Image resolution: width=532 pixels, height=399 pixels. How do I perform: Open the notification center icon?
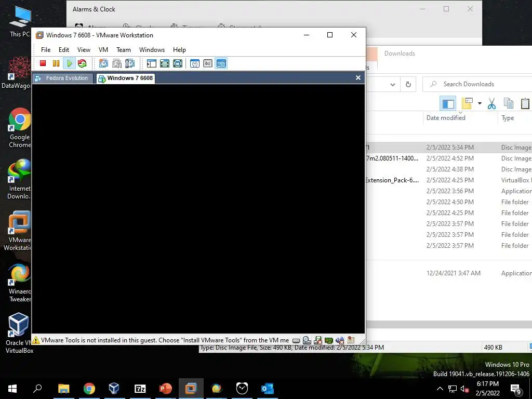(516, 389)
